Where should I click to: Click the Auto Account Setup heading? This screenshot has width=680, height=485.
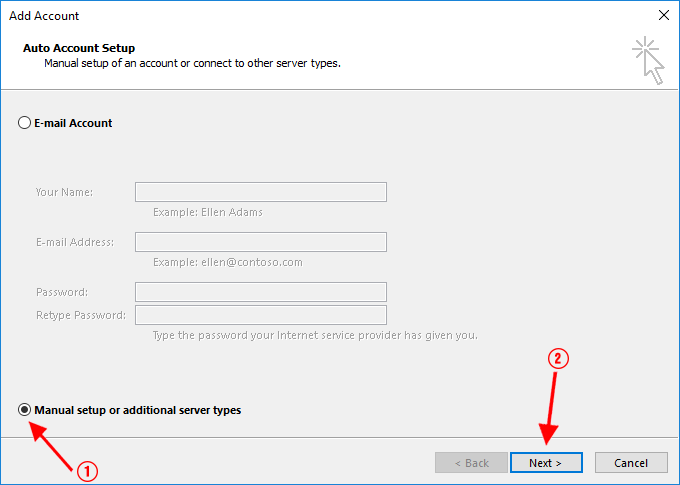(79, 48)
